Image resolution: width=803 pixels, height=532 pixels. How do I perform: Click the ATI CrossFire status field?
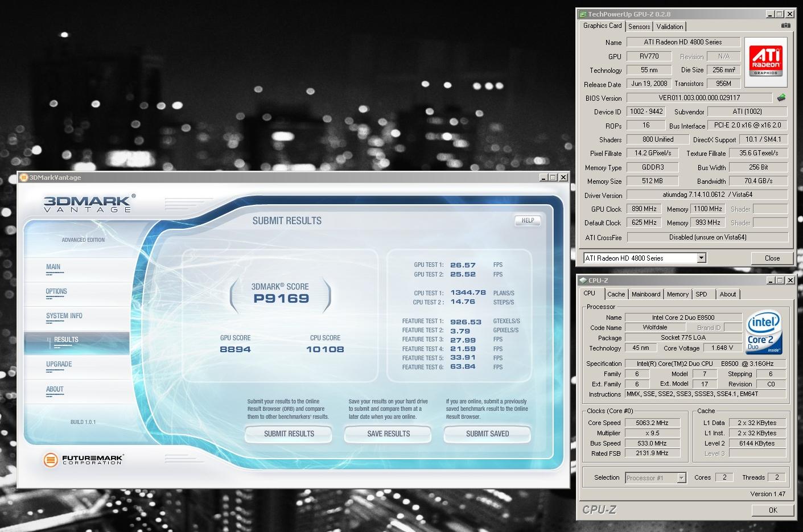point(707,237)
